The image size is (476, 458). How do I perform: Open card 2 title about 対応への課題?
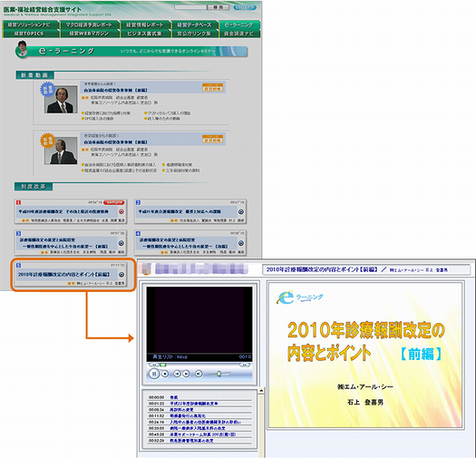[x=180, y=211]
